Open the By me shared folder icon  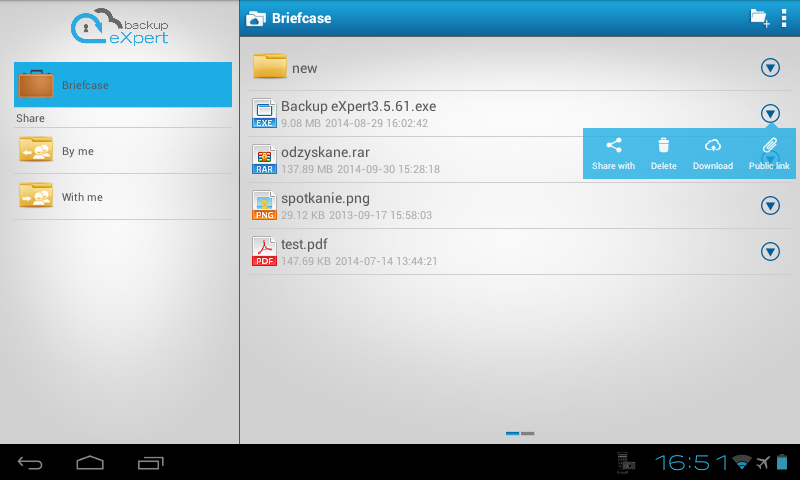[x=36, y=149]
